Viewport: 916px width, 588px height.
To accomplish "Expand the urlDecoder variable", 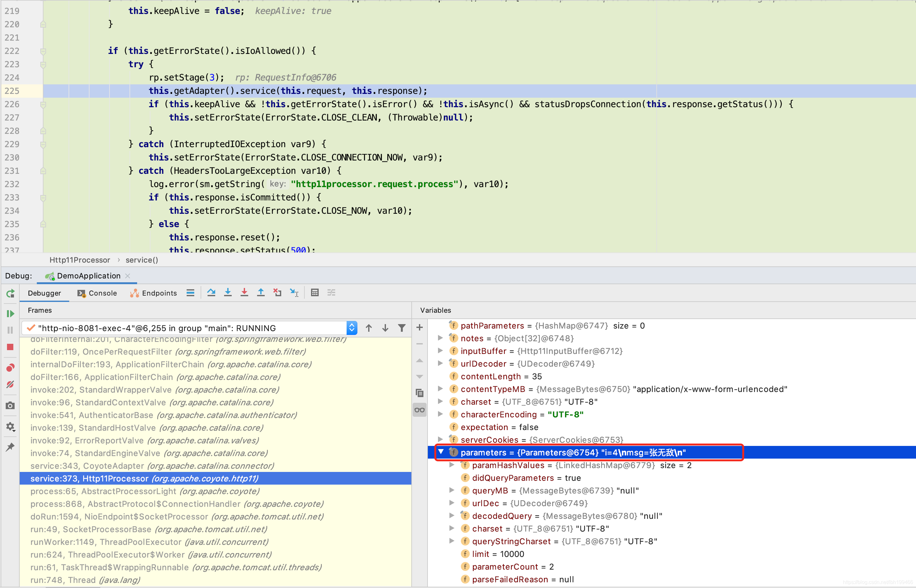I will coord(440,363).
